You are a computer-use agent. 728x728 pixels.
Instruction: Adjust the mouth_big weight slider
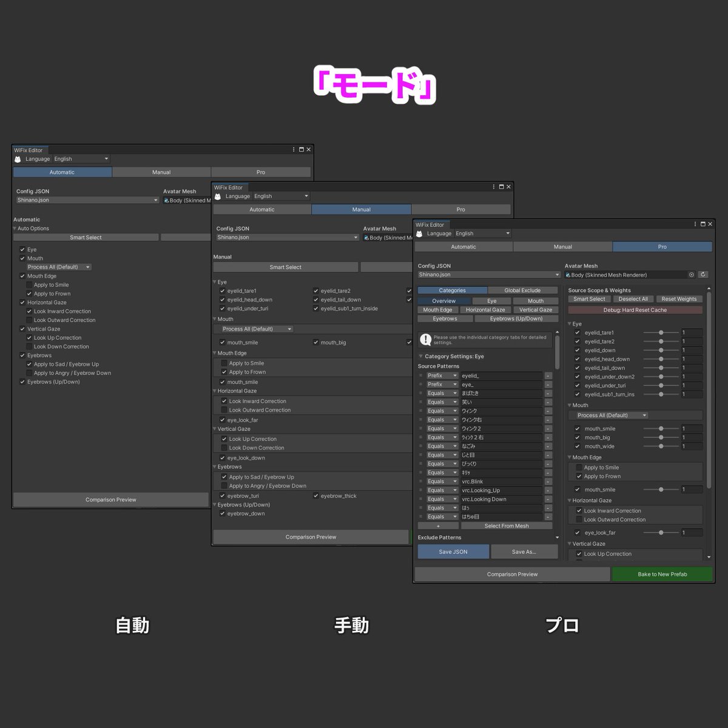(661, 437)
